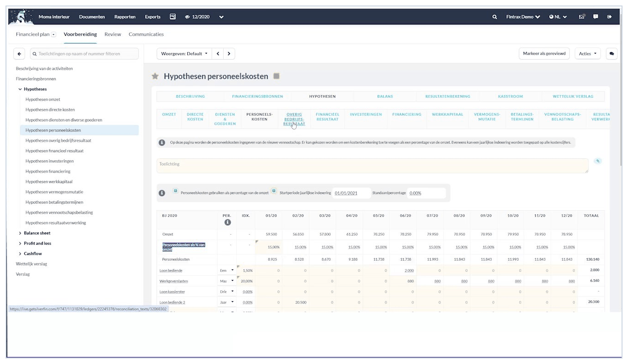Open the comments chat bubble button

pyautogui.click(x=611, y=54)
